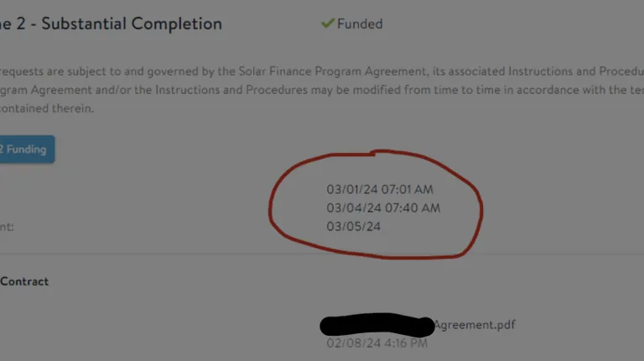Viewport: 644px width, 361px height.
Task: Click the green Funded checkmark icon
Action: point(328,24)
